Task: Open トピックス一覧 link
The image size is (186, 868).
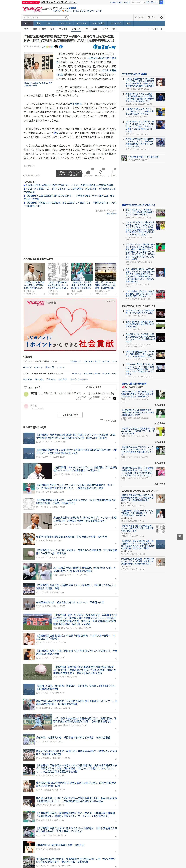Action: pyautogui.click(x=155, y=29)
